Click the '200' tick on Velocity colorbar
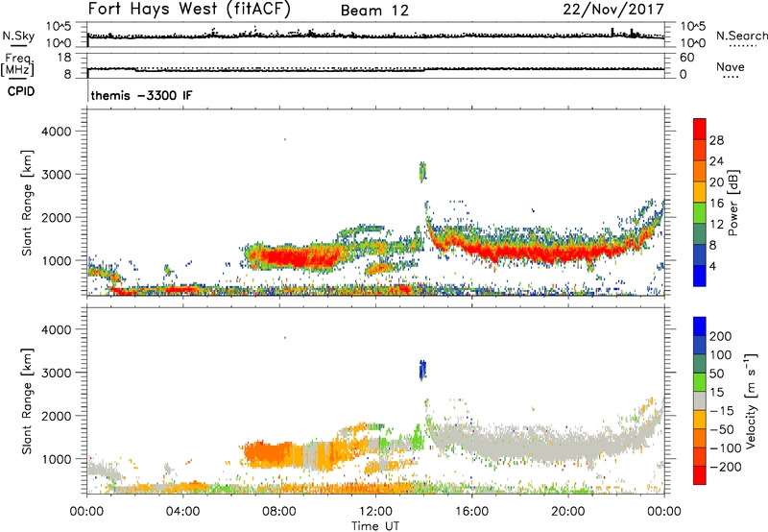The width and height of the screenshot is (768, 532). coord(721,336)
